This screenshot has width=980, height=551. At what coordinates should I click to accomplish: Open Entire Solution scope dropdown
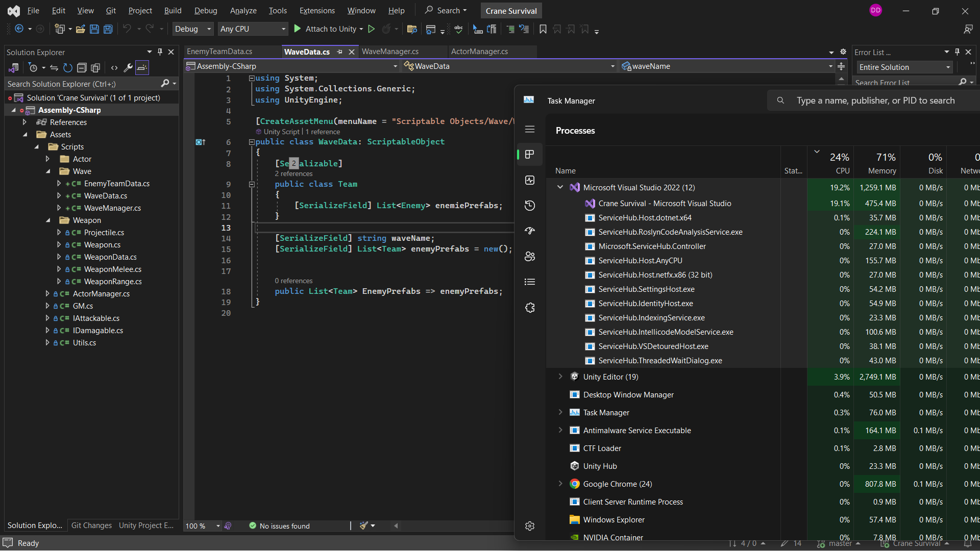pos(904,67)
